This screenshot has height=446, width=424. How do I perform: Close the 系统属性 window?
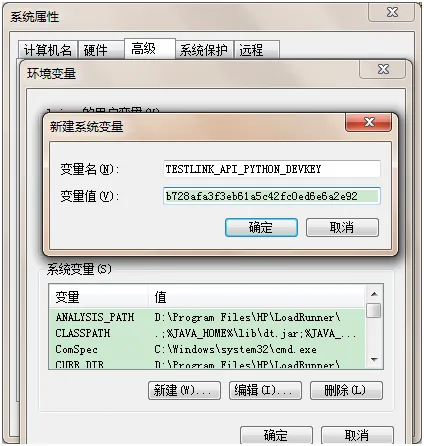392,12
